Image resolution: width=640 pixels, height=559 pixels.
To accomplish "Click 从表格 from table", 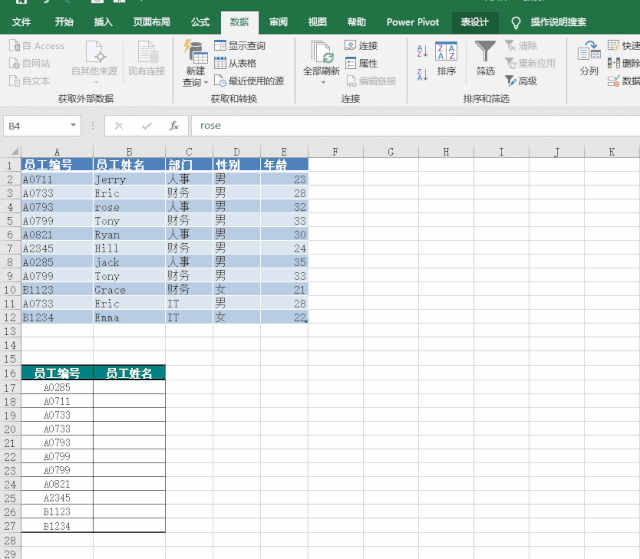I will pyautogui.click(x=236, y=63).
